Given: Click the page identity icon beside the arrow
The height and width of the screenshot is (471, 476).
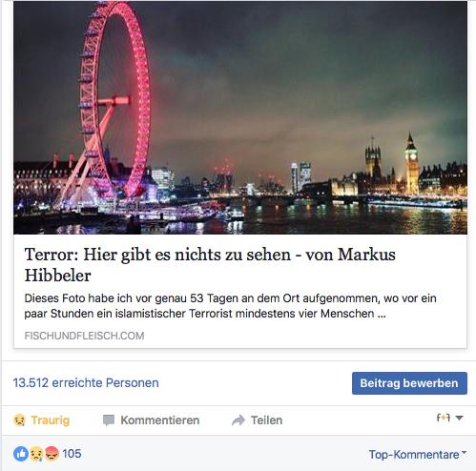Looking at the screenshot, I should click(x=444, y=418).
